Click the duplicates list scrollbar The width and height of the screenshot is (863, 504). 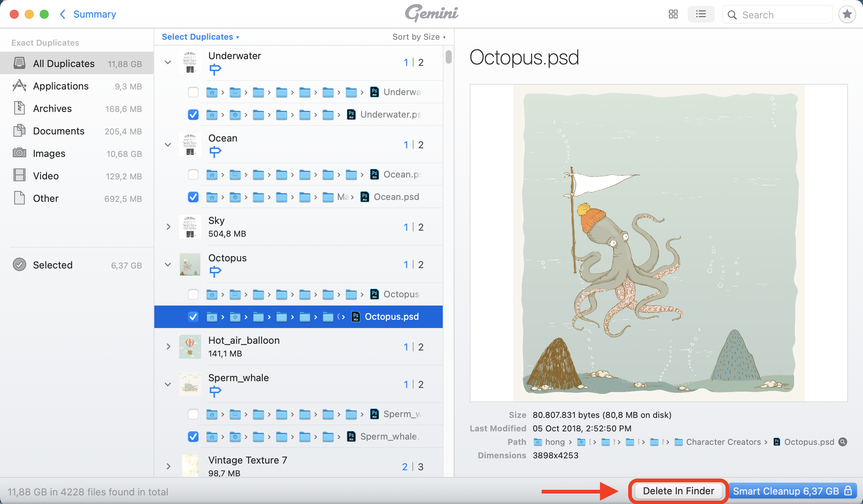(x=448, y=57)
